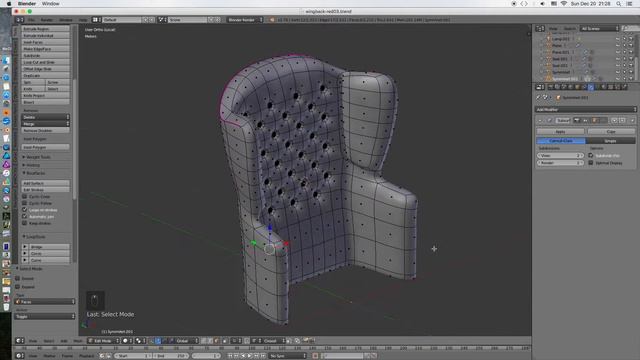Open the Add Modifier dropdown
Screen dimensions: 640x360
point(585,109)
